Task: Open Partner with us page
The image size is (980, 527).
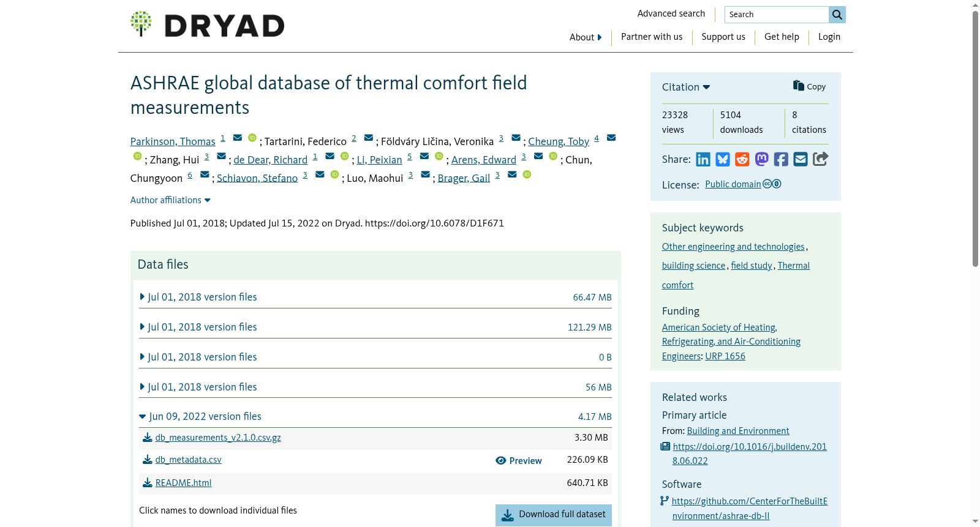Action: point(652,37)
